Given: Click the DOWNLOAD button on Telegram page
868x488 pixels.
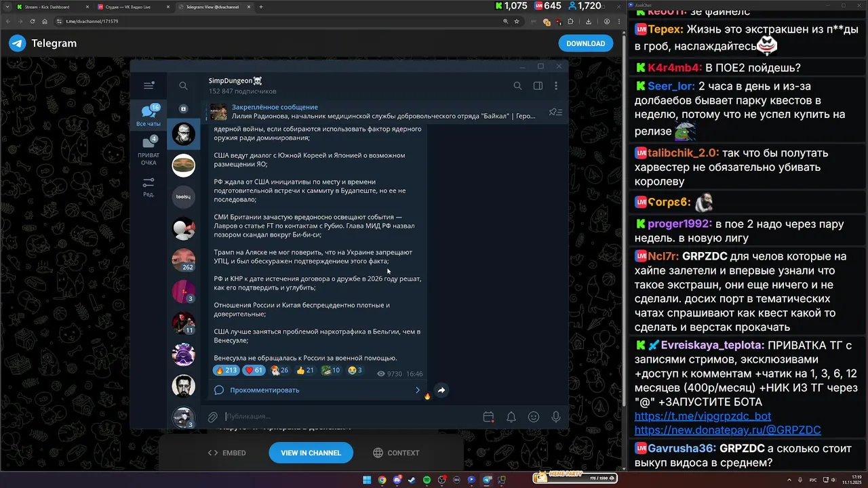Looking at the screenshot, I should point(585,43).
